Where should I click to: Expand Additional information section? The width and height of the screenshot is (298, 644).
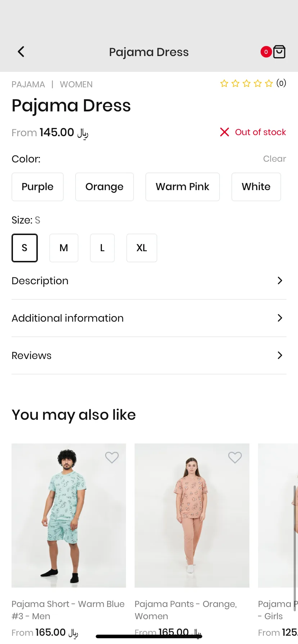click(149, 318)
